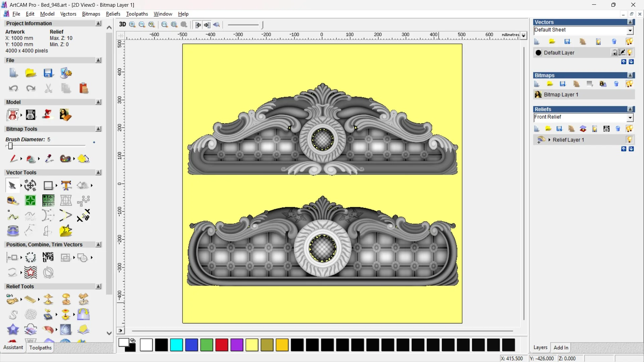Image resolution: width=644 pixels, height=362 pixels.
Task: Open the Front Relief dropdown
Action: click(630, 117)
